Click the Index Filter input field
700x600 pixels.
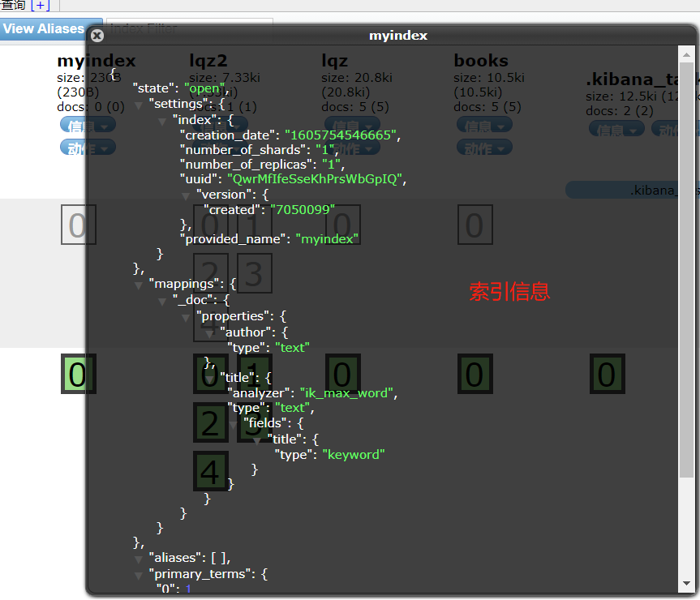click(x=189, y=29)
